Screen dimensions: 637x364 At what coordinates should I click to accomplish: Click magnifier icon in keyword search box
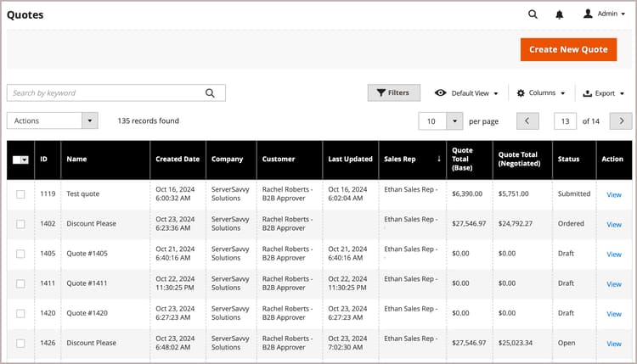click(210, 93)
